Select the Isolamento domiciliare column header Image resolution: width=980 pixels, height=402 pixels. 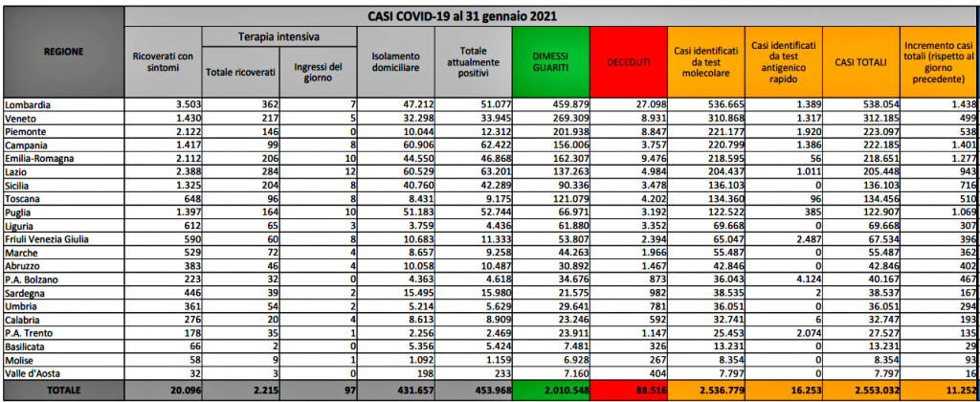tap(395, 61)
